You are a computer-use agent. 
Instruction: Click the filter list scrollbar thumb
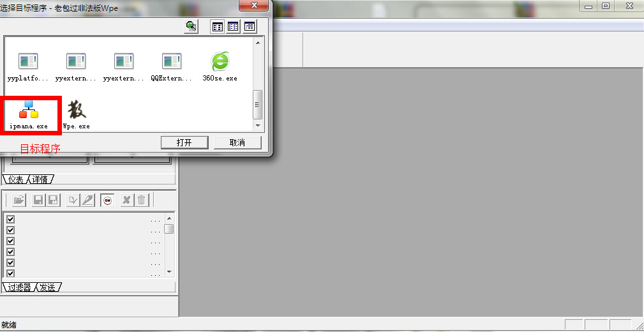tap(169, 229)
